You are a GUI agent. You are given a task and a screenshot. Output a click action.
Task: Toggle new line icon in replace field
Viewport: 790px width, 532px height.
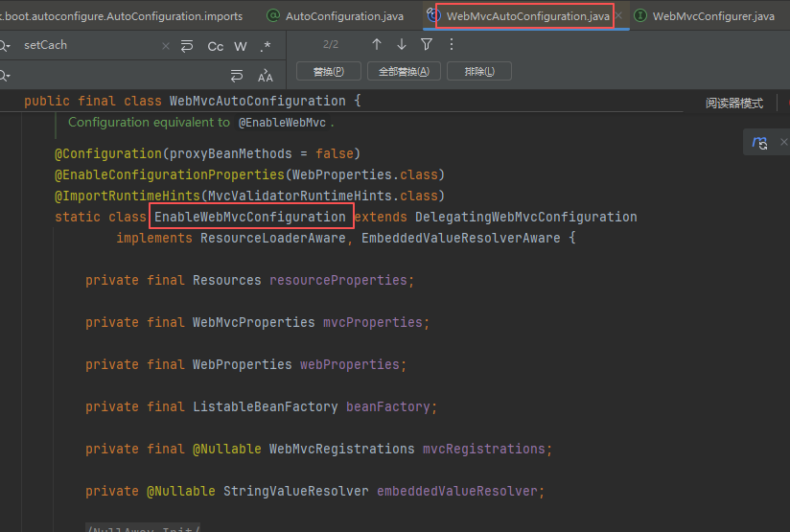236,76
